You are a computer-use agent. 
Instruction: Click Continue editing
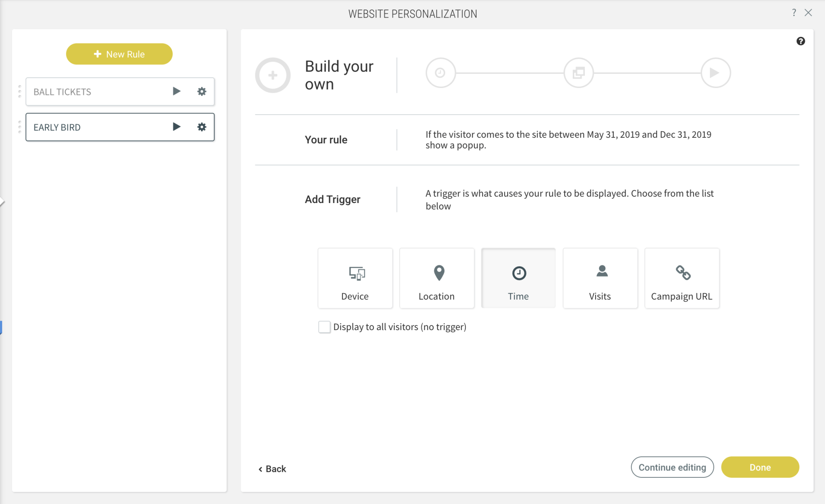pyautogui.click(x=672, y=467)
